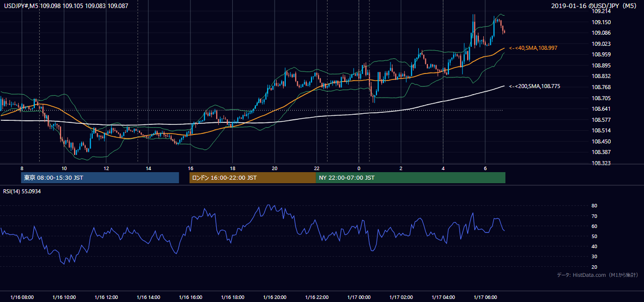Click the RSI 30 level label
644x302 pixels.
pos(594,257)
